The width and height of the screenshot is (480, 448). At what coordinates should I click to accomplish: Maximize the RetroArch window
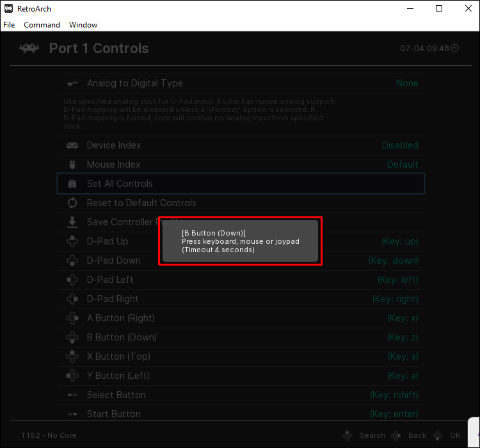(x=439, y=8)
